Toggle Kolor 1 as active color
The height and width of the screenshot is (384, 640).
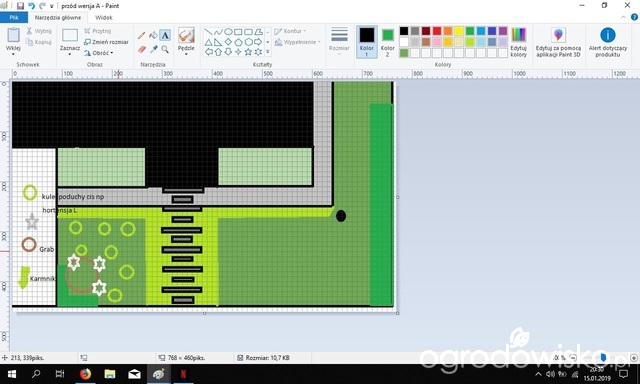click(x=367, y=42)
